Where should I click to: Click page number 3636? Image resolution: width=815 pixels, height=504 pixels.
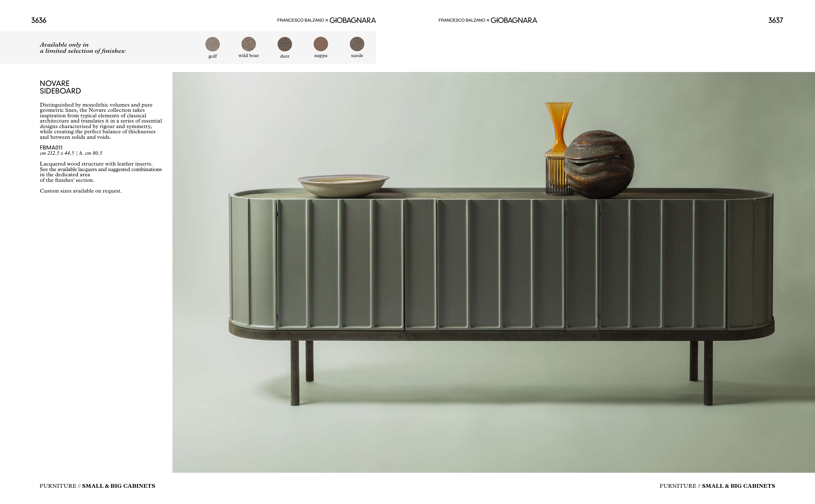(x=39, y=20)
